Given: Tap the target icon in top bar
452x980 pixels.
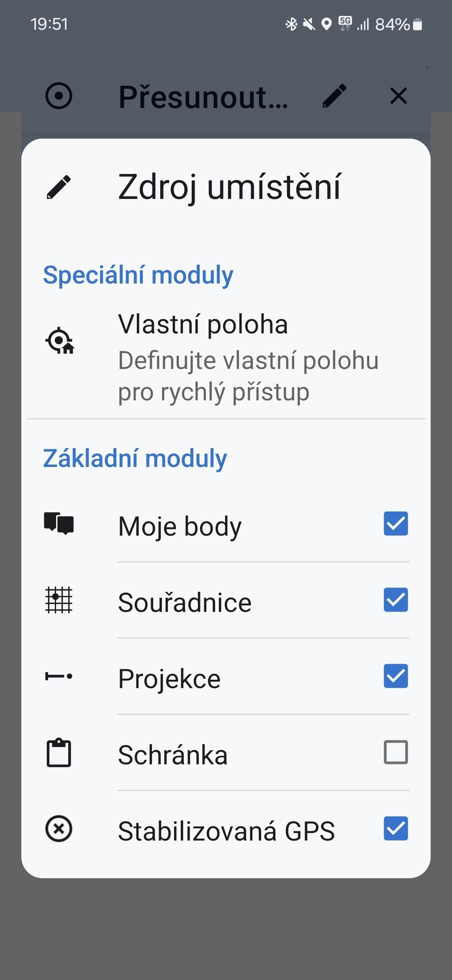Looking at the screenshot, I should (59, 96).
